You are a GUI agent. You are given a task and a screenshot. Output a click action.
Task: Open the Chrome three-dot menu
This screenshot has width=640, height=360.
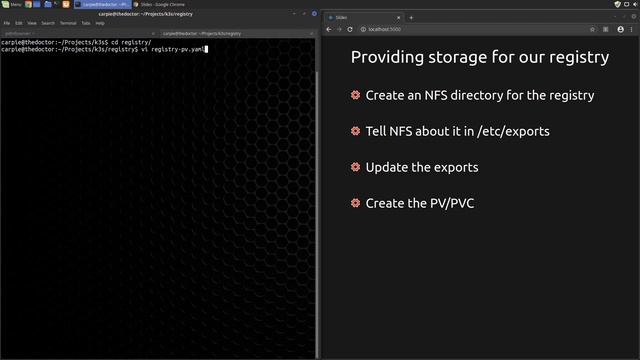(631, 29)
